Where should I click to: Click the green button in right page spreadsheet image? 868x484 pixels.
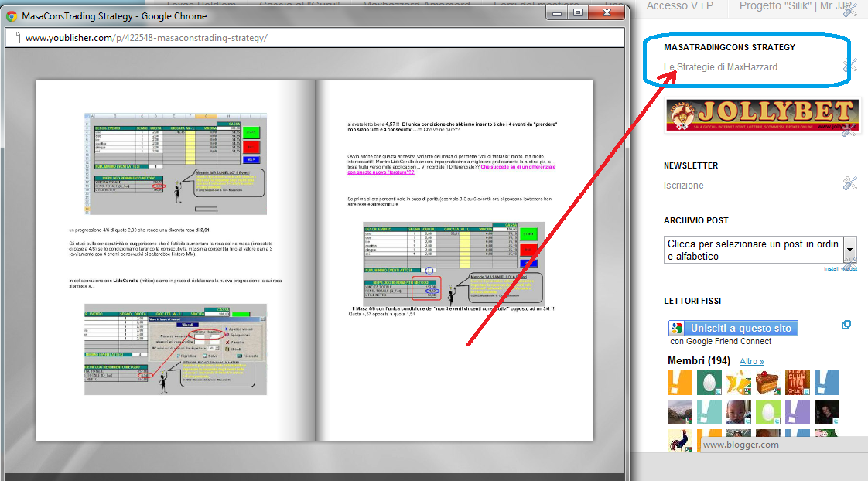pyautogui.click(x=528, y=233)
